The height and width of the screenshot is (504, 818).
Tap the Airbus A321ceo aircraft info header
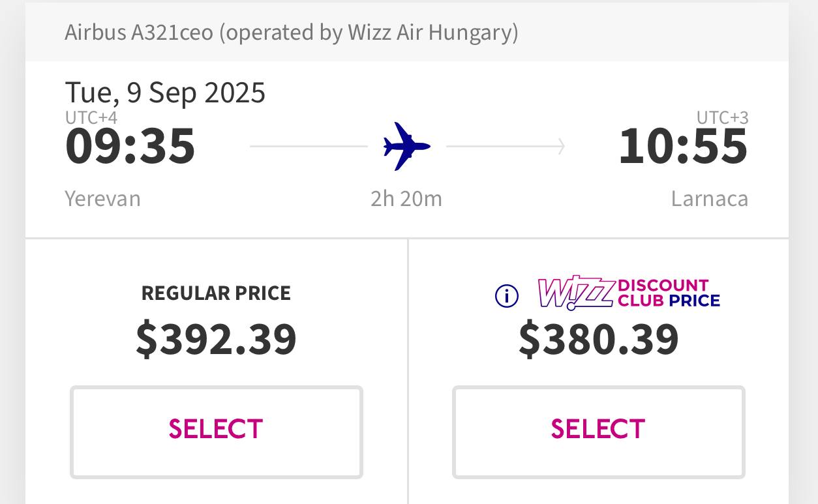point(292,32)
